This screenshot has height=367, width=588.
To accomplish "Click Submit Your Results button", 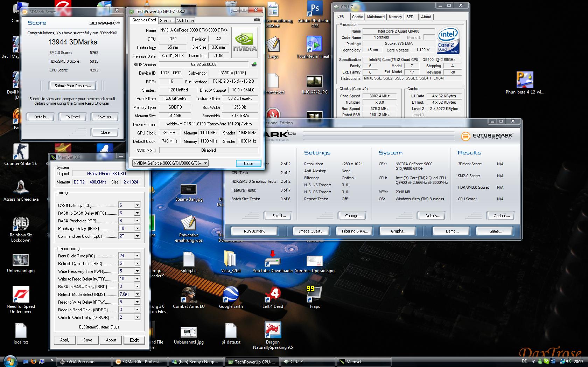I will coord(72,86).
